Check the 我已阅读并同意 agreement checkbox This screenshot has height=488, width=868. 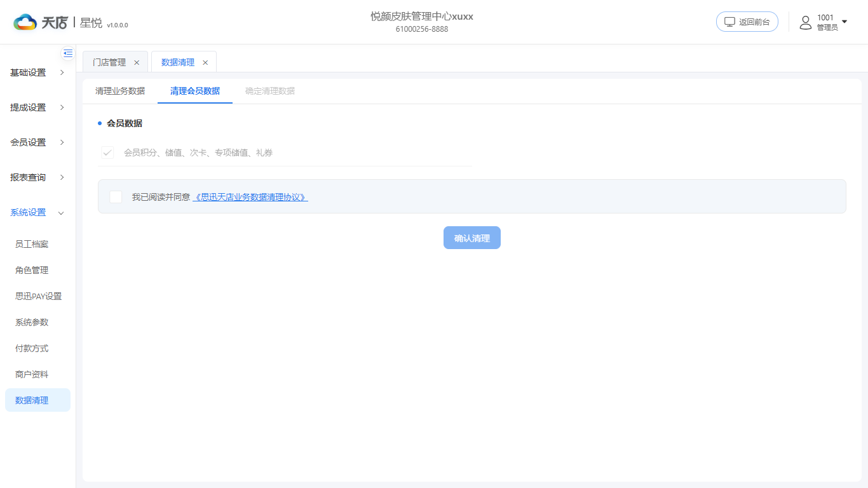[x=116, y=197]
